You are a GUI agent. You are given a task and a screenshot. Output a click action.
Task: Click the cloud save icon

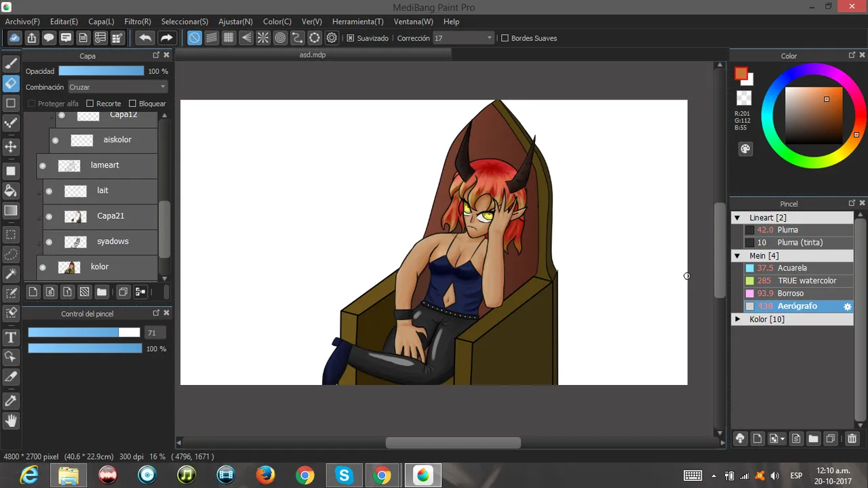pos(14,38)
